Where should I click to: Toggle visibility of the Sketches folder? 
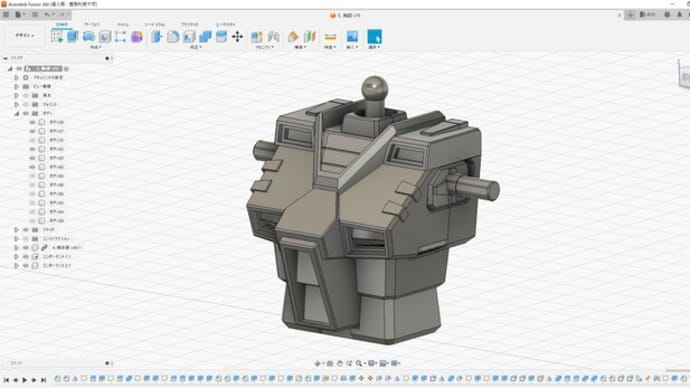point(26,230)
